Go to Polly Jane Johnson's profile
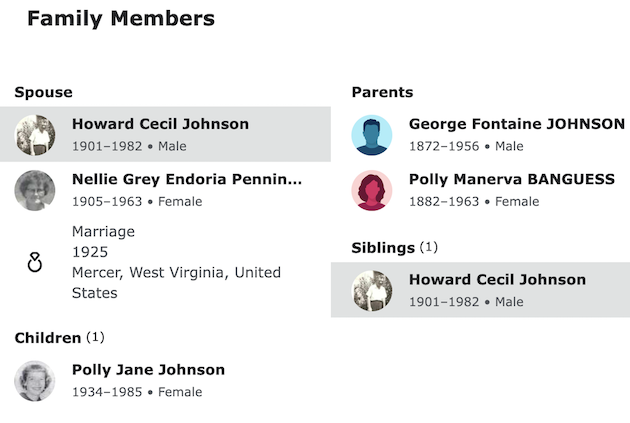 point(148,370)
